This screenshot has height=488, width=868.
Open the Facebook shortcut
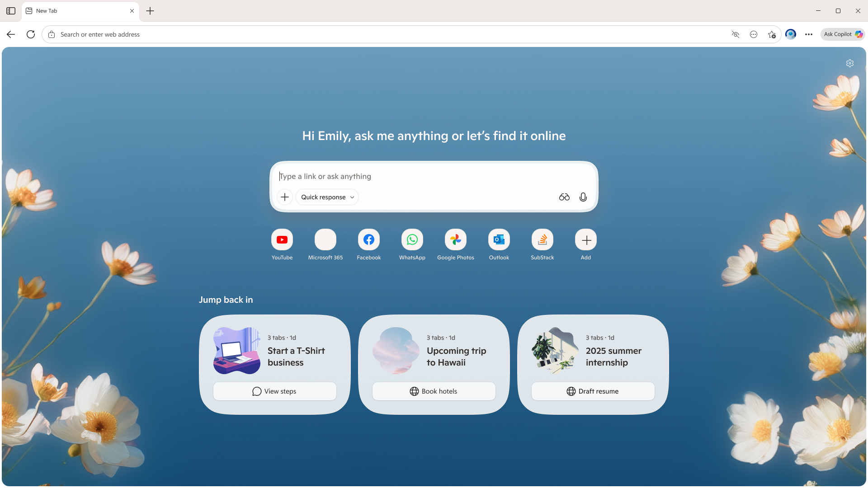[369, 239]
